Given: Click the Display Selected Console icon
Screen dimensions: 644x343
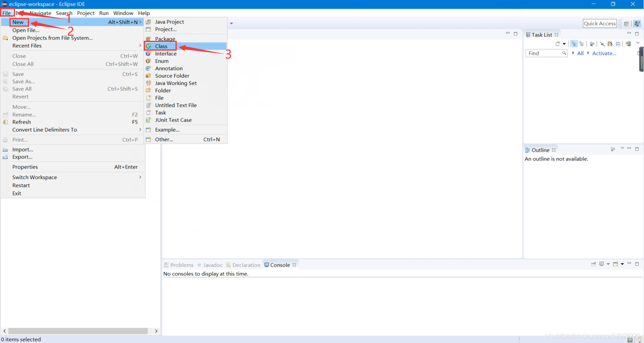Looking at the screenshot, I should point(602,264).
